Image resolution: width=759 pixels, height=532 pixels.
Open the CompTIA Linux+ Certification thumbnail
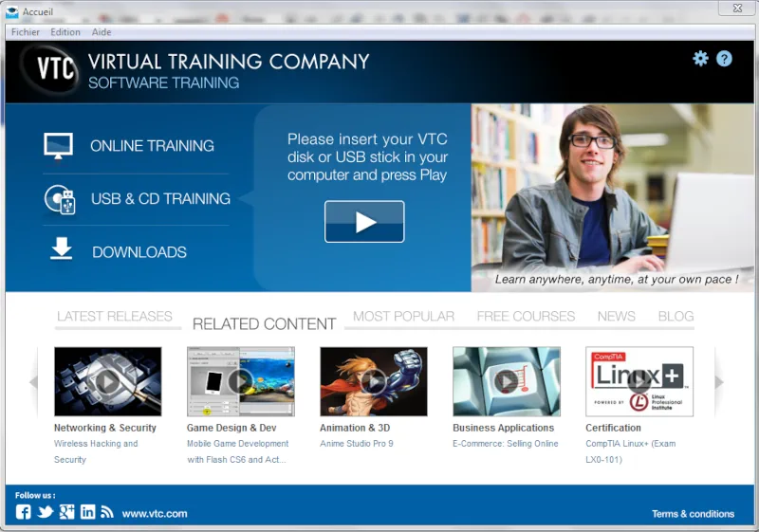[x=639, y=381]
